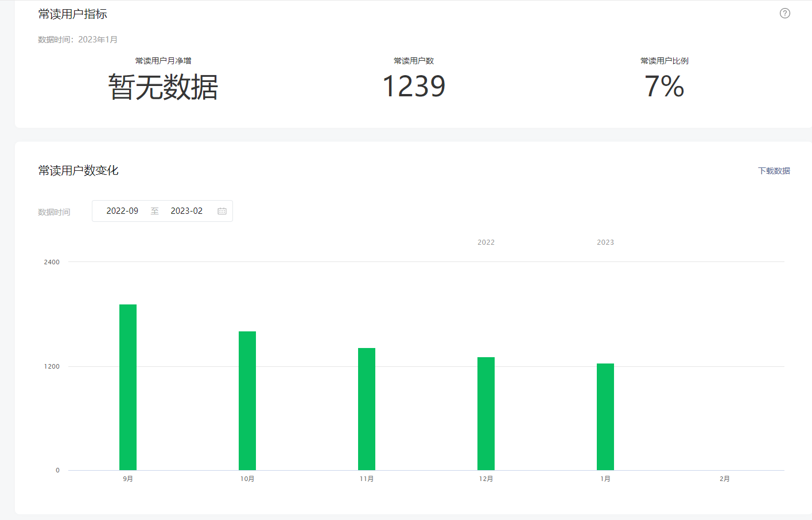The width and height of the screenshot is (812, 520).
Task: Click the 常读用户指标 section title
Action: point(73,14)
